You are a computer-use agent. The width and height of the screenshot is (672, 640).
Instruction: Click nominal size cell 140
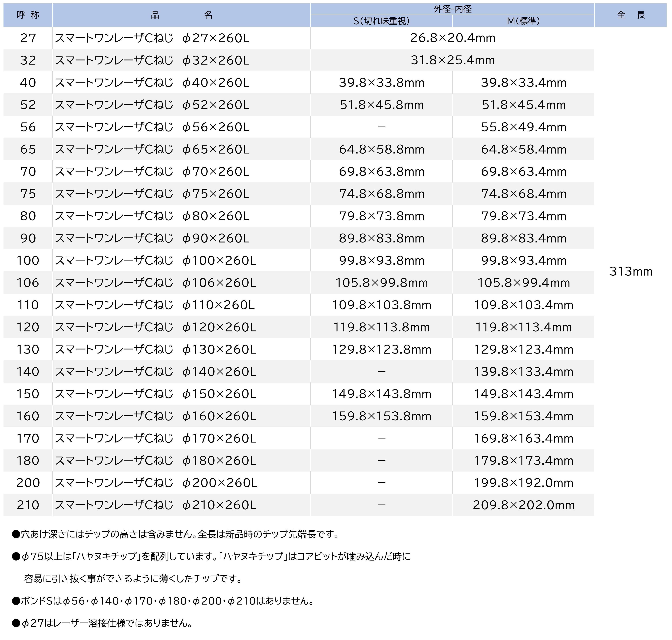28,372
